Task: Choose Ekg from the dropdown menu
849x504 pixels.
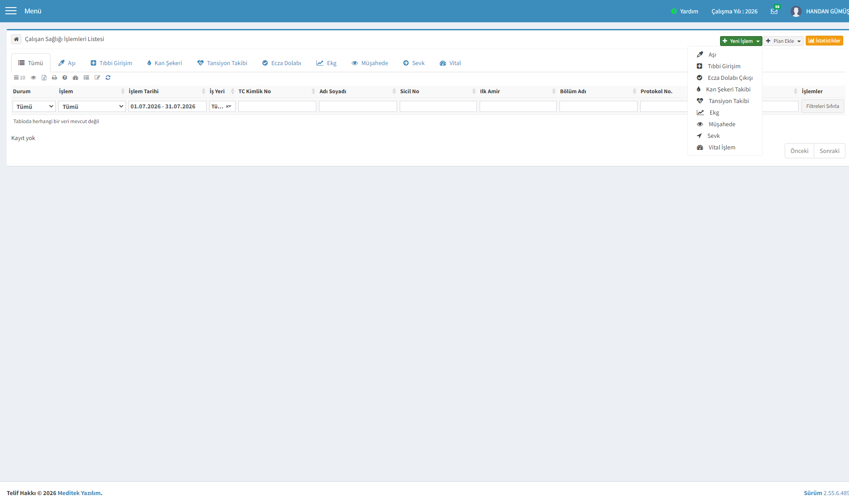Action: 725,112
